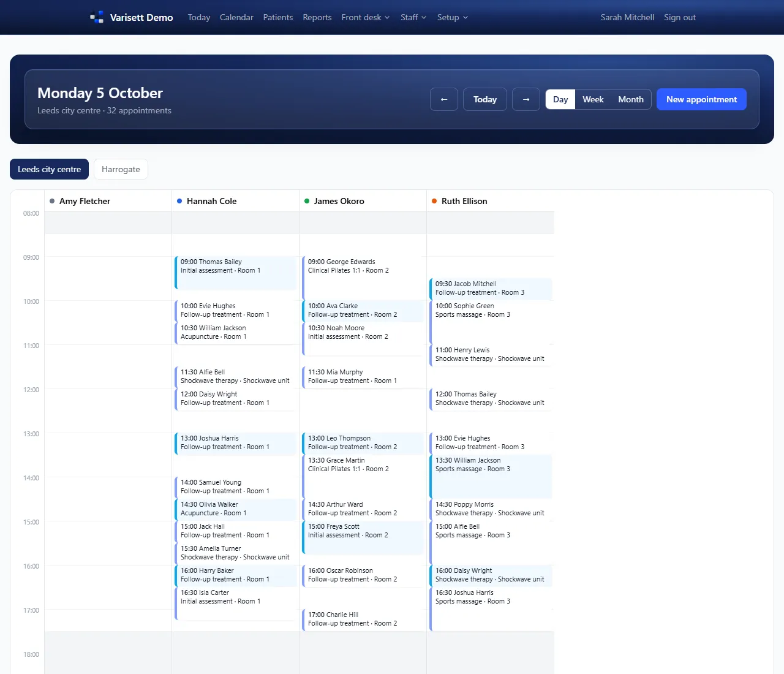784x674 pixels.
Task: Open 16:00 Daisy Wright shockwave therapy
Action: tap(491, 576)
